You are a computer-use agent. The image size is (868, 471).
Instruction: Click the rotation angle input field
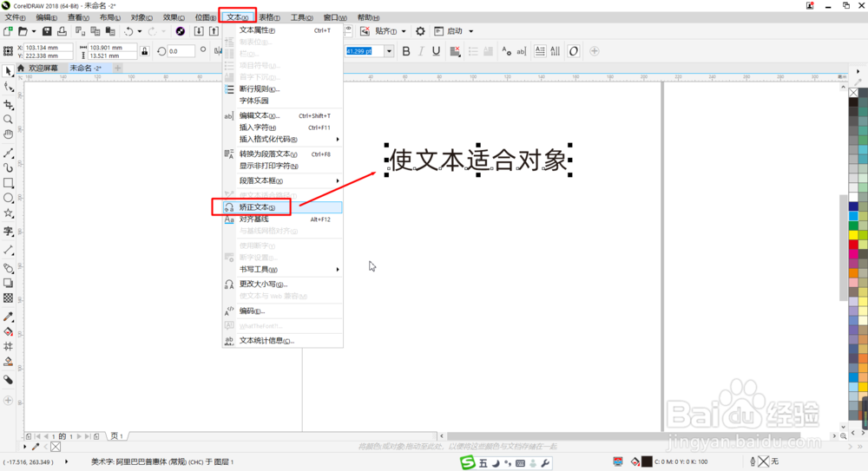click(181, 51)
